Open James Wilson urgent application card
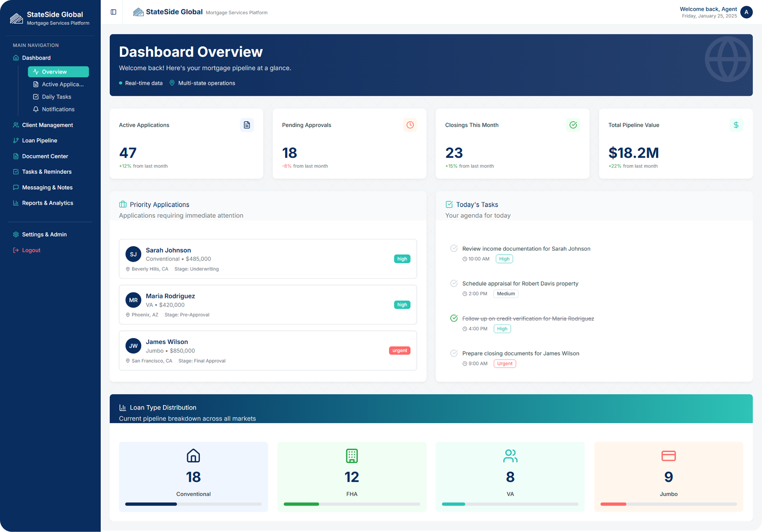 click(x=267, y=351)
